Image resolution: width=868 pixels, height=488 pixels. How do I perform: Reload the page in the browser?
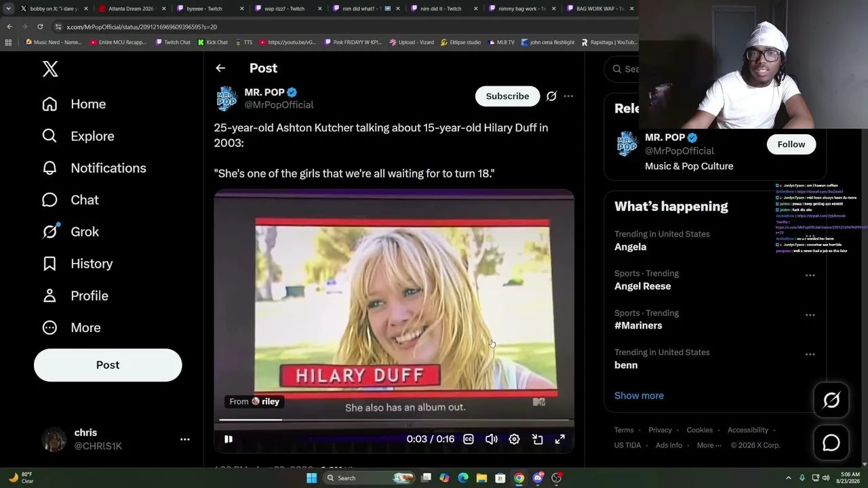click(x=40, y=26)
